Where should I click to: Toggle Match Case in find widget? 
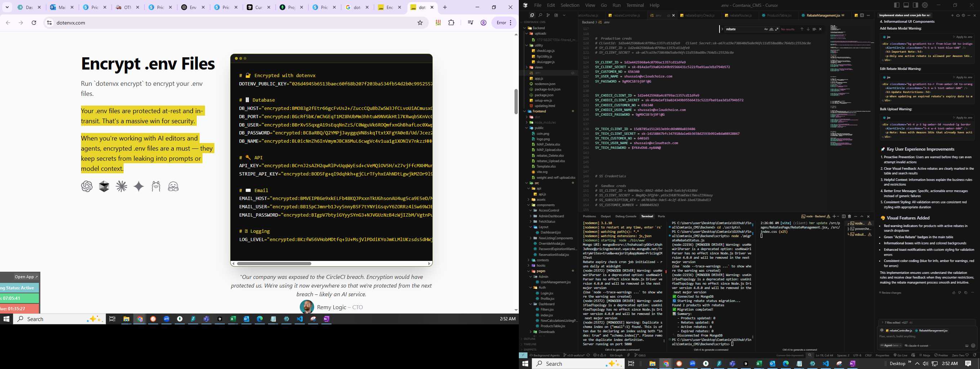coord(766,29)
